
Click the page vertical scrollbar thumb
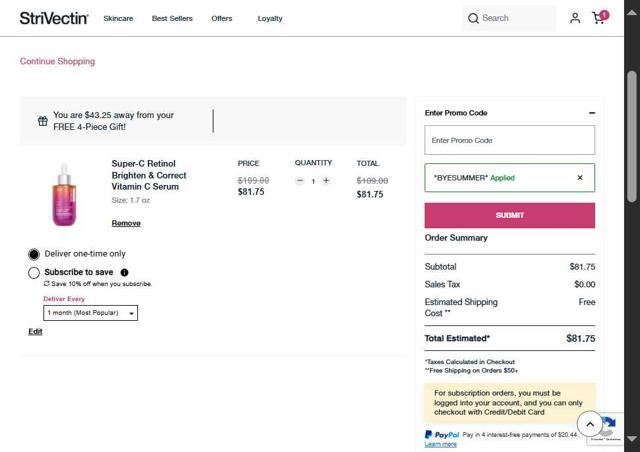click(632, 136)
